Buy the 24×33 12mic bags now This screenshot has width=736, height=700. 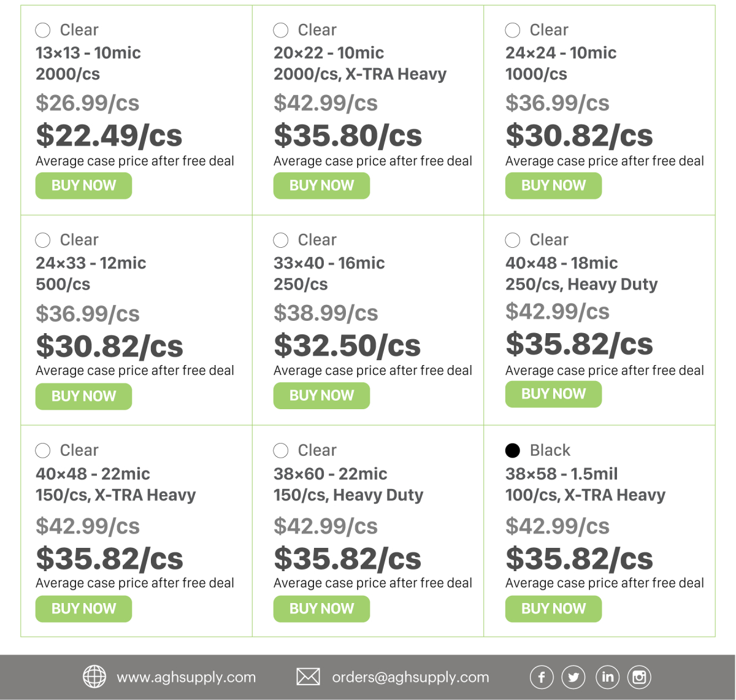click(83, 396)
